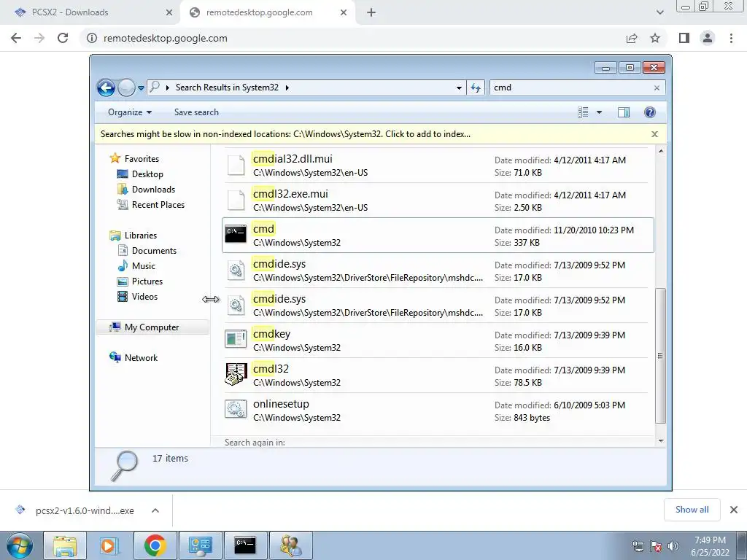The height and width of the screenshot is (560, 747).
Task: Click the Explorer back arrow button
Action: 106,87
